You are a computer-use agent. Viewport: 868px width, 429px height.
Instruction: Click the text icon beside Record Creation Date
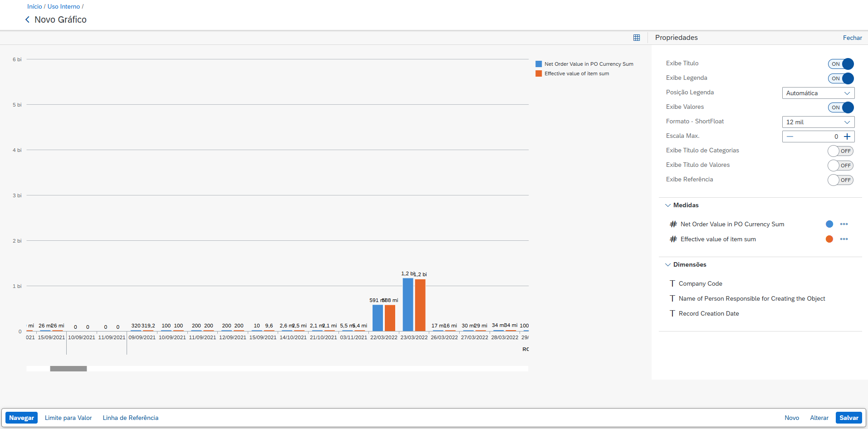click(x=672, y=313)
